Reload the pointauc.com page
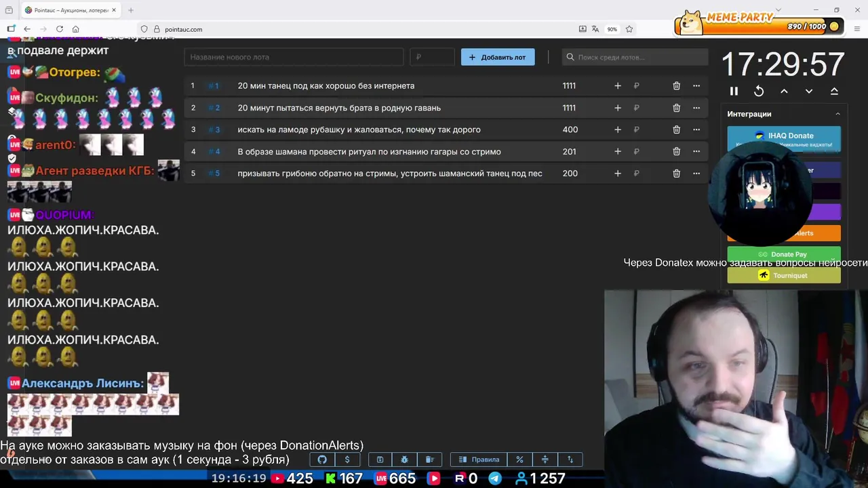Image resolution: width=868 pixels, height=488 pixels. (x=60, y=29)
